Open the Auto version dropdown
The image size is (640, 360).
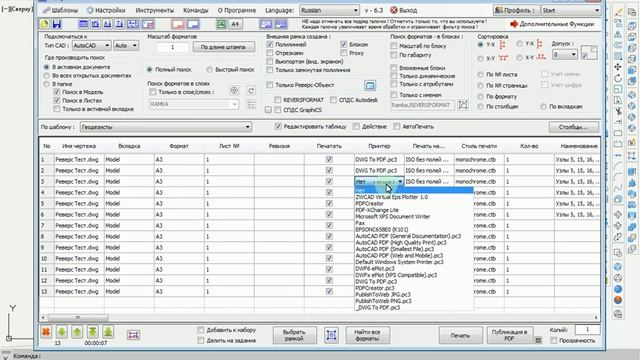[x=126, y=46]
